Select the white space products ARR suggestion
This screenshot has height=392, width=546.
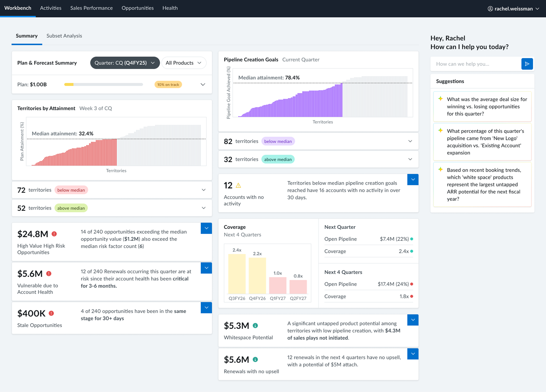click(x=482, y=185)
